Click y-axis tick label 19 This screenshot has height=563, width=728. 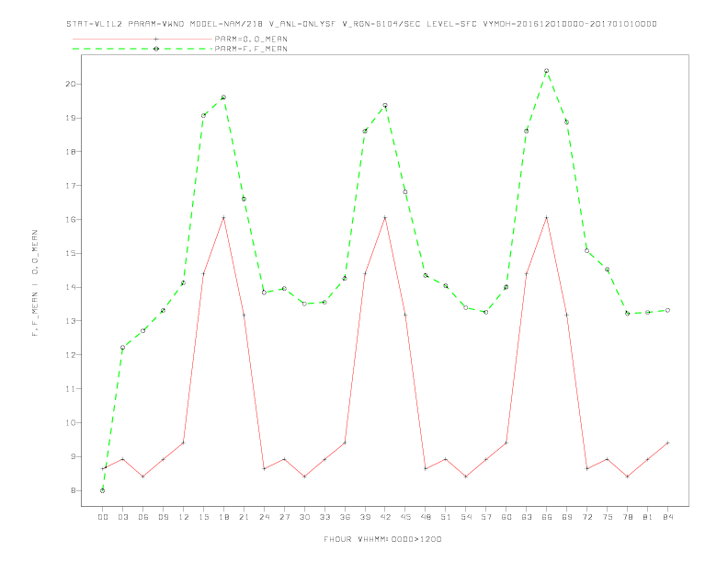click(71, 118)
